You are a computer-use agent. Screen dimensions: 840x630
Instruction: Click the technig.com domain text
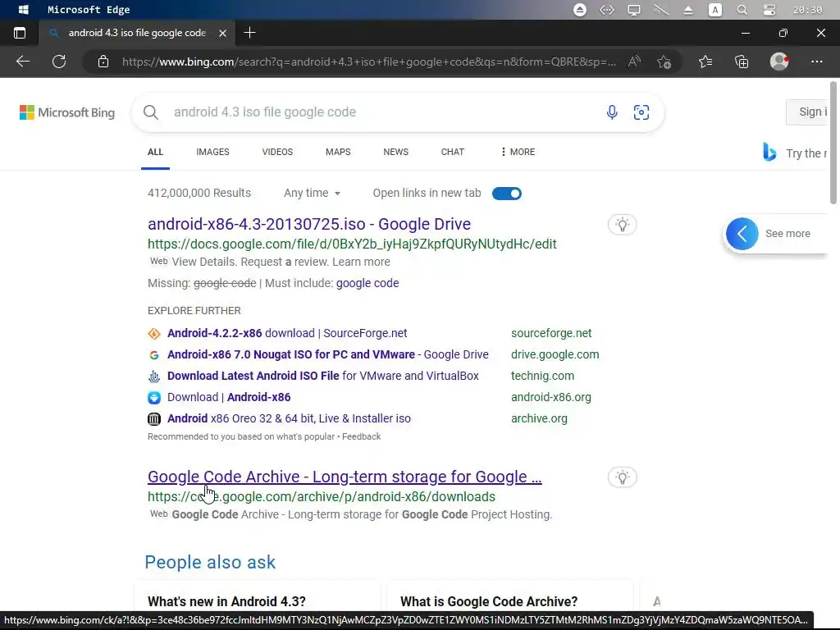point(542,376)
